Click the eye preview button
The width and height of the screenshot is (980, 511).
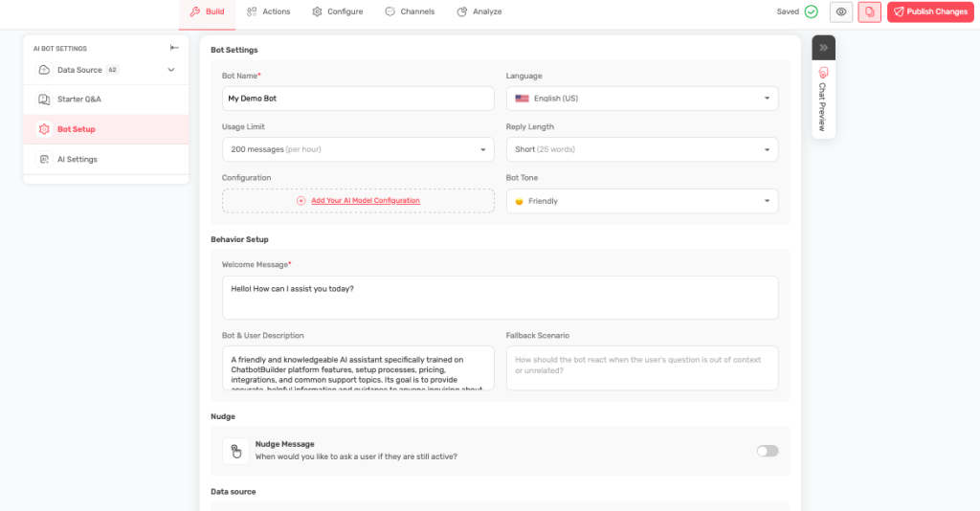pos(841,11)
